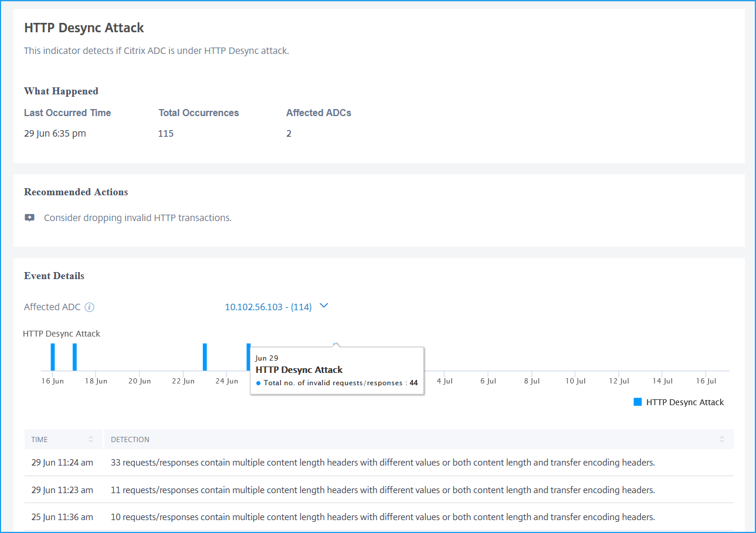Click the Total Occurrences value 115
The width and height of the screenshot is (756, 533).
(166, 134)
